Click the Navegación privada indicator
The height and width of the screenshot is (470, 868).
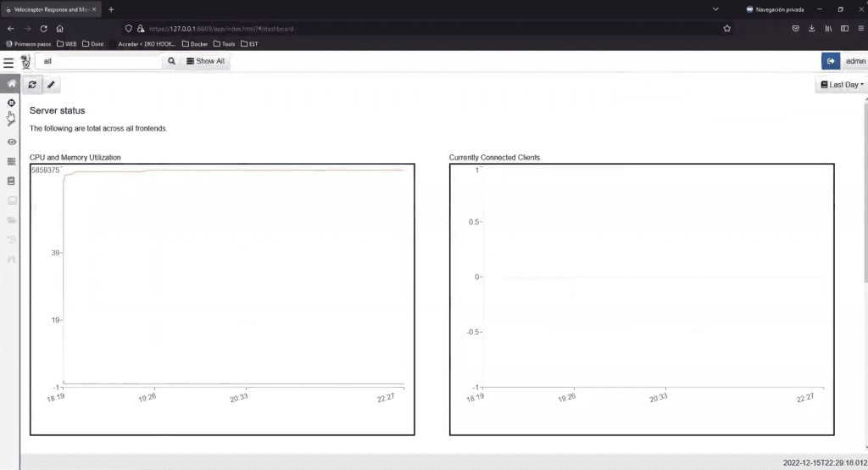[x=775, y=9]
